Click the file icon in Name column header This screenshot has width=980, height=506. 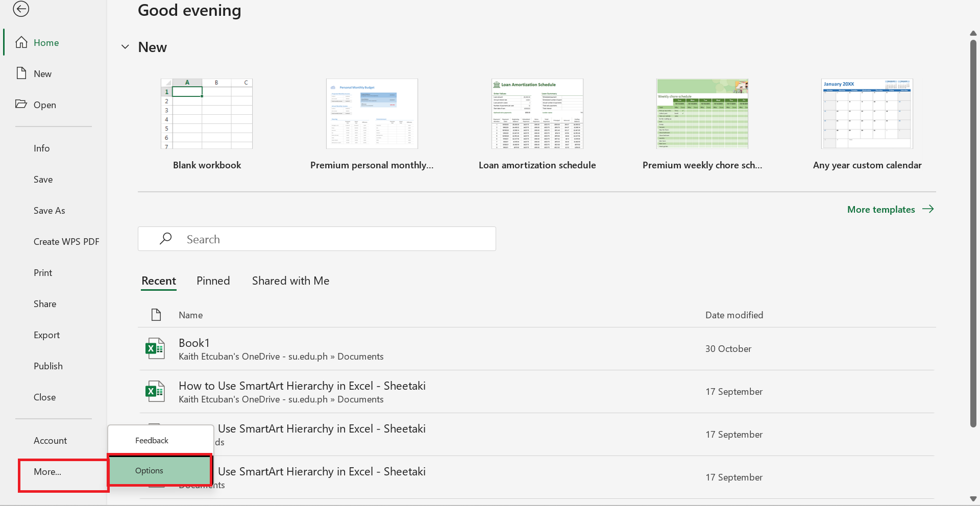156,315
